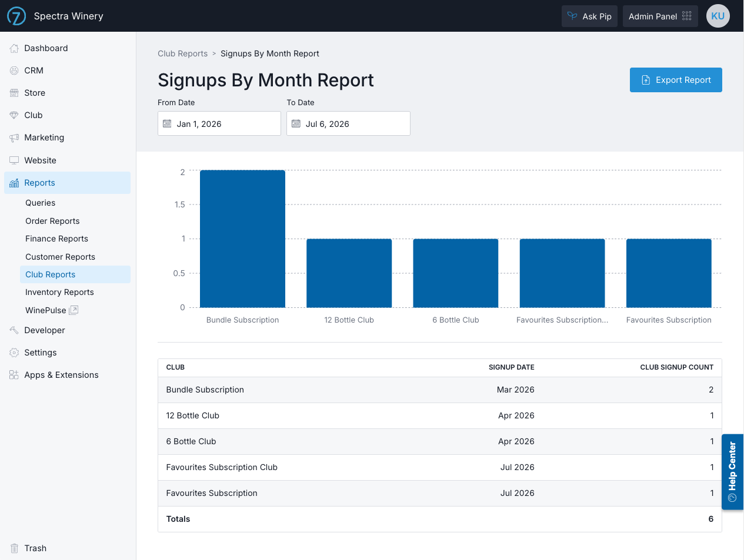Click the To Date calendar icon
744x560 pixels.
click(x=296, y=124)
